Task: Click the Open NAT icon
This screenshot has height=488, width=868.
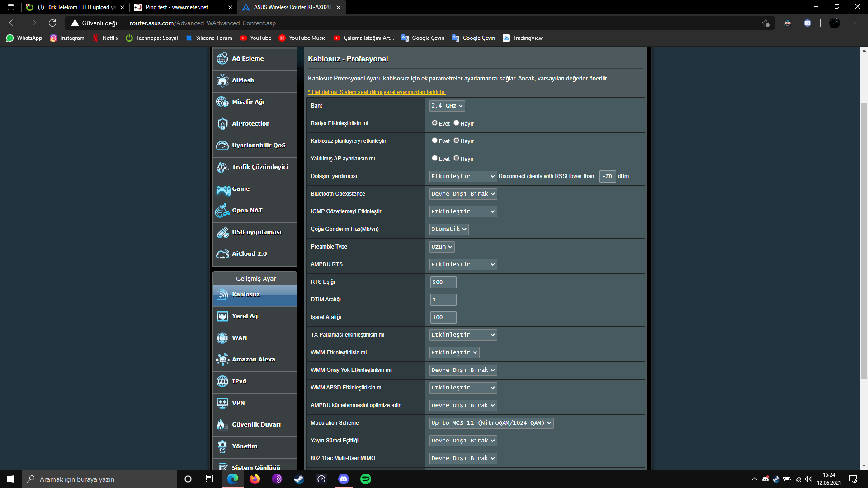Action: click(x=222, y=211)
